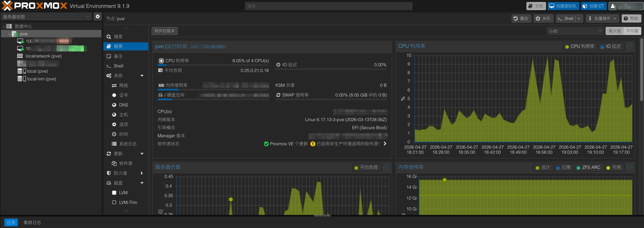Image resolution: width=644 pixels, height=228 pixels.
Task: Click the local (pve) storage icon
Action: click(x=21, y=71)
